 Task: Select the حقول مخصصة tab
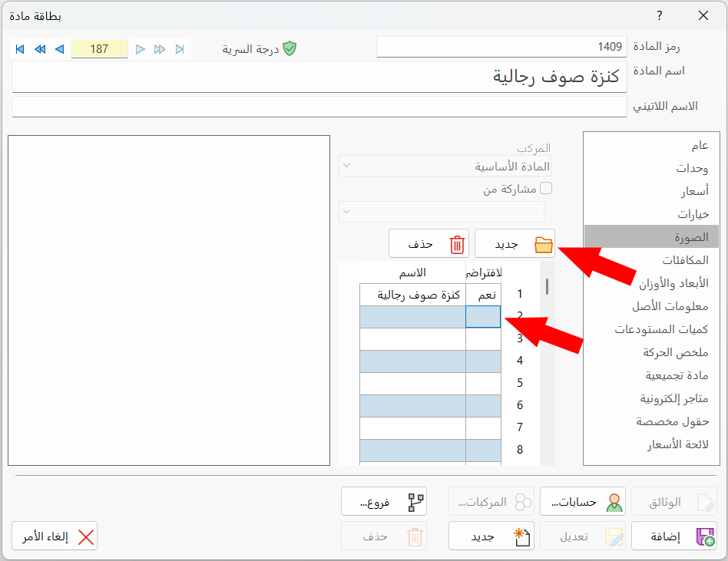[x=651, y=421]
